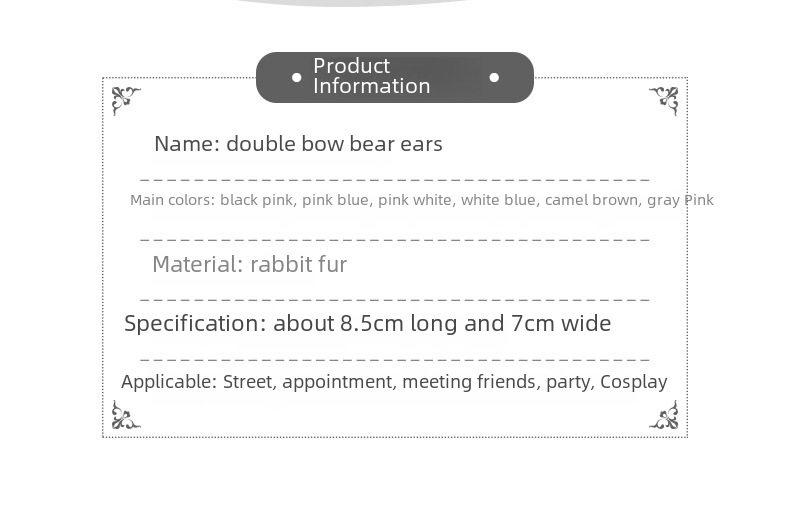Click the Specification size text line
The image size is (790, 521).
coord(367,324)
